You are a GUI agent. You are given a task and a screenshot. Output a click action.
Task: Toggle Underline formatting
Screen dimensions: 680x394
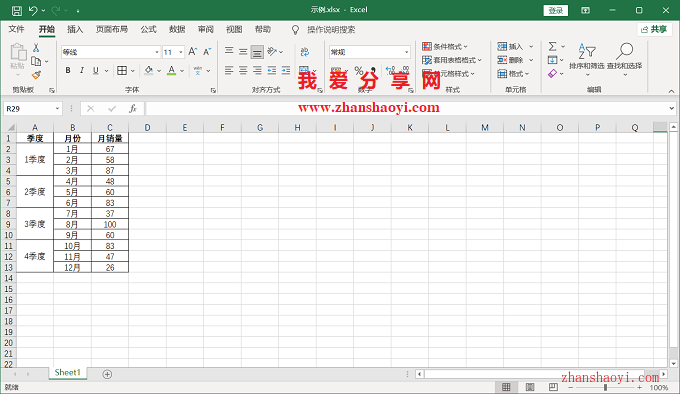[x=95, y=70]
